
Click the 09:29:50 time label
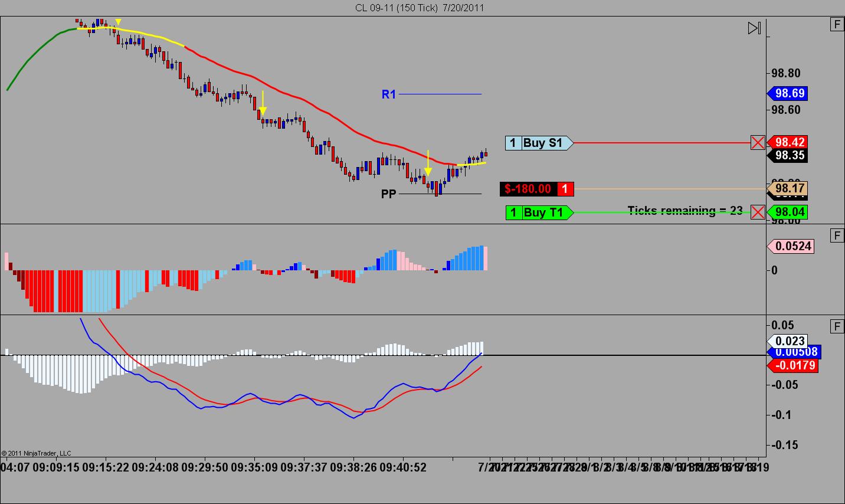point(205,467)
